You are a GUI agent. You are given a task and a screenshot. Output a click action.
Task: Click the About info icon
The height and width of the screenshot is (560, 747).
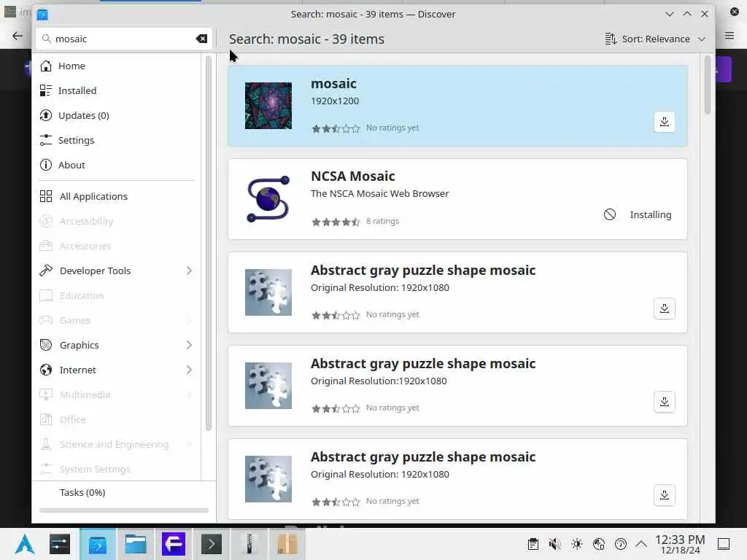point(46,165)
